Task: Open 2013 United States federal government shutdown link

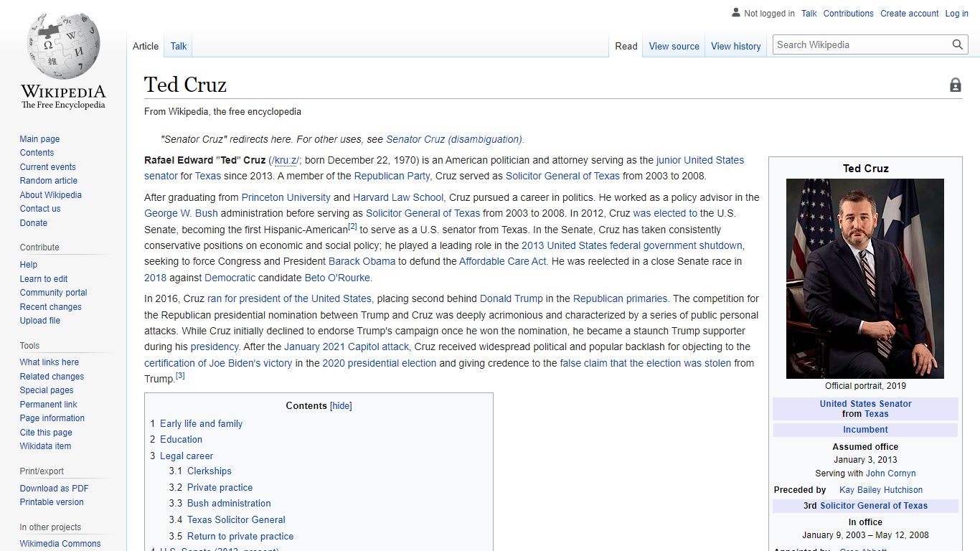Action: coord(632,245)
